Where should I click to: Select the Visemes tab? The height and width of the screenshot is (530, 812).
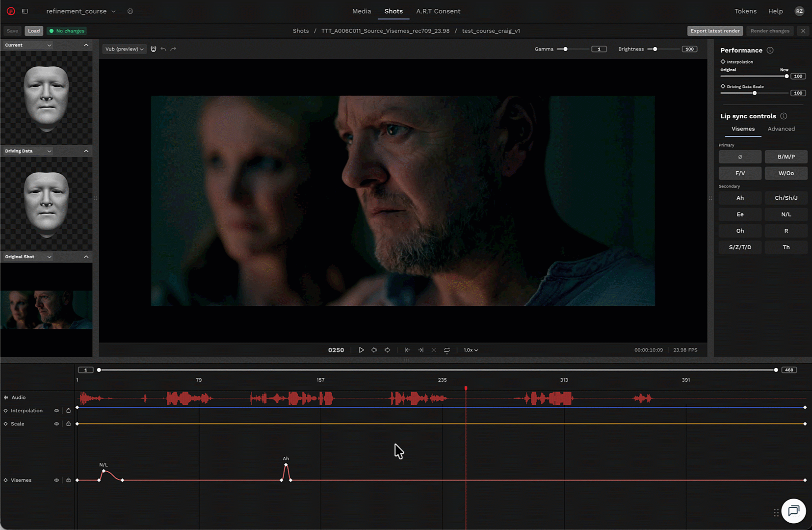[x=743, y=129]
